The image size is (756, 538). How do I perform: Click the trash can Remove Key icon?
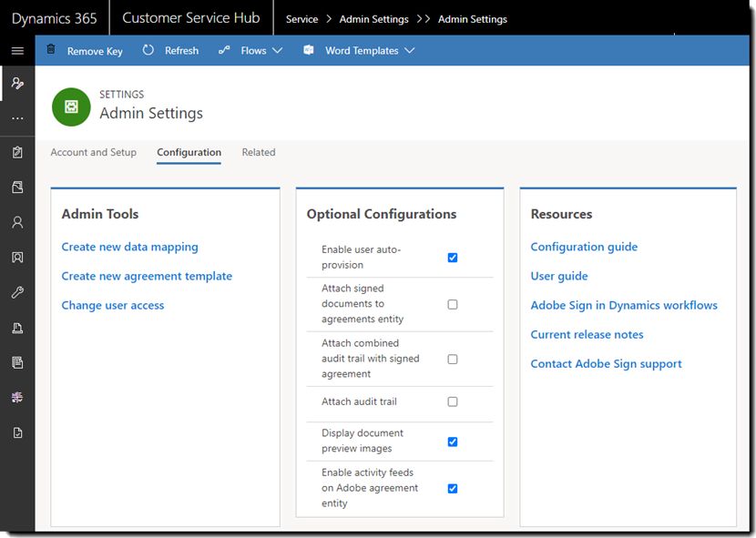click(x=51, y=49)
